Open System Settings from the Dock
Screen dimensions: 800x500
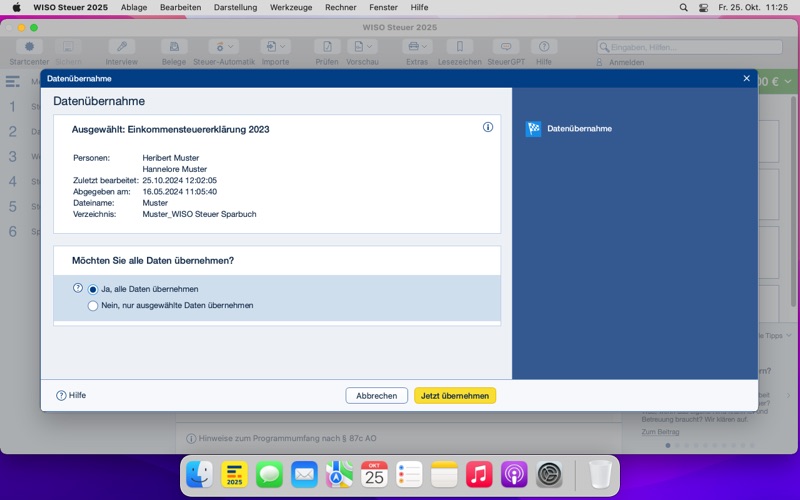[549, 474]
